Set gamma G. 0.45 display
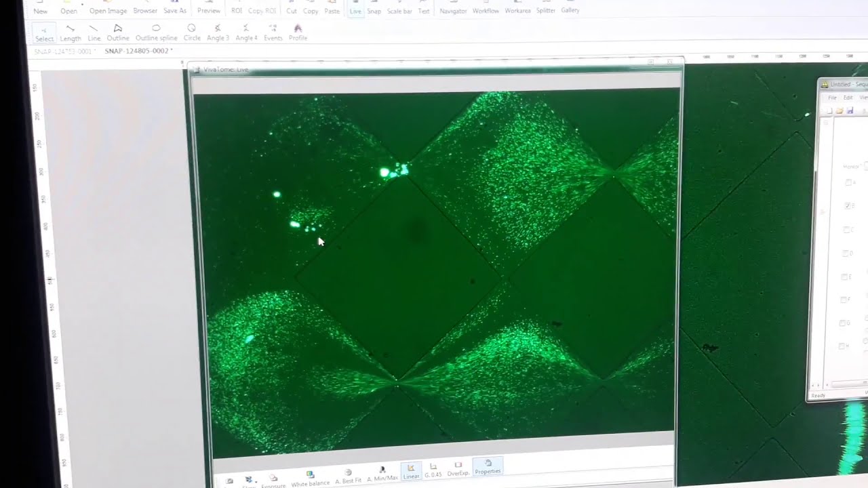Screen dimensions: 868x488 (433, 470)
